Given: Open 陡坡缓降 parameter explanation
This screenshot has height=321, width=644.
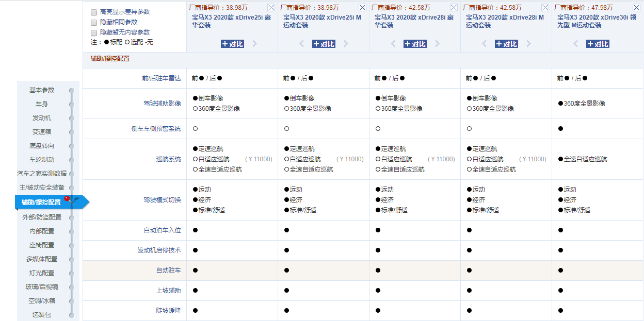Looking at the screenshot, I should 168,311.
